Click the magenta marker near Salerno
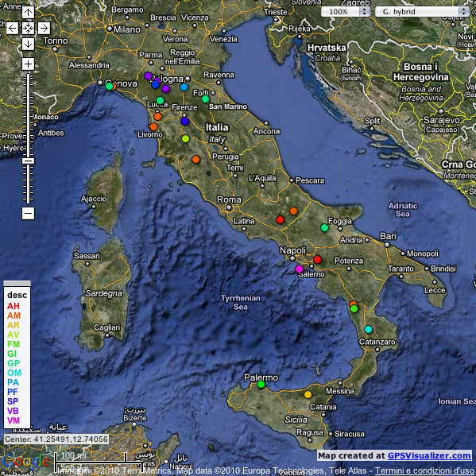This screenshot has height=476, width=476. [299, 269]
